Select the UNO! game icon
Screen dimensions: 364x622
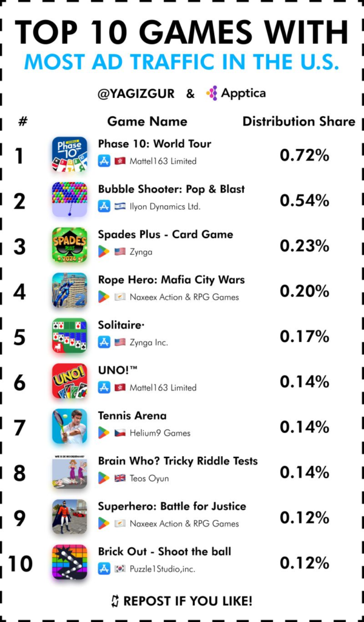69,381
